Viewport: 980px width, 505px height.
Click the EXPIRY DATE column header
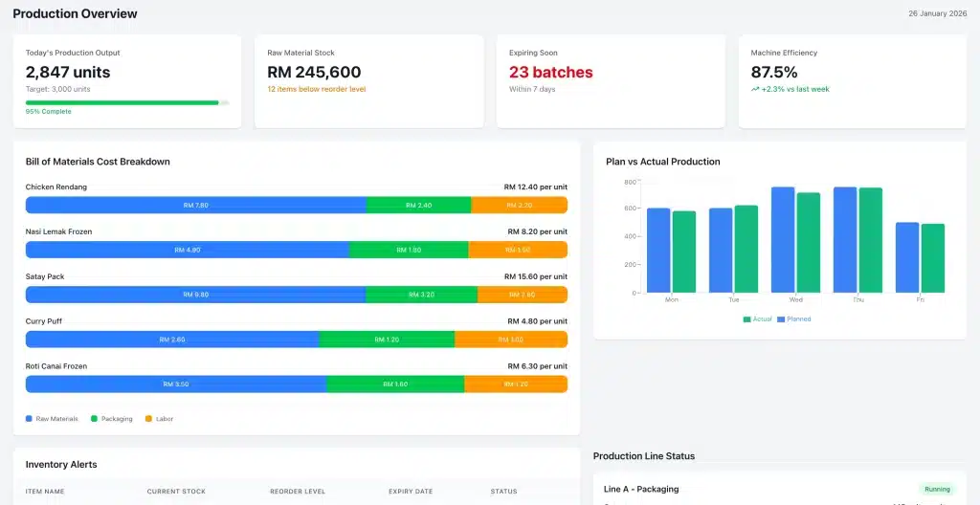[411, 492]
